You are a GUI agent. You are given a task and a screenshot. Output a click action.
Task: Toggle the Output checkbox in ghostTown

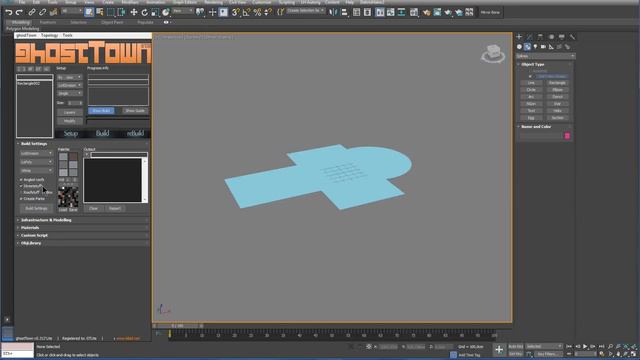pyautogui.click(x=87, y=155)
